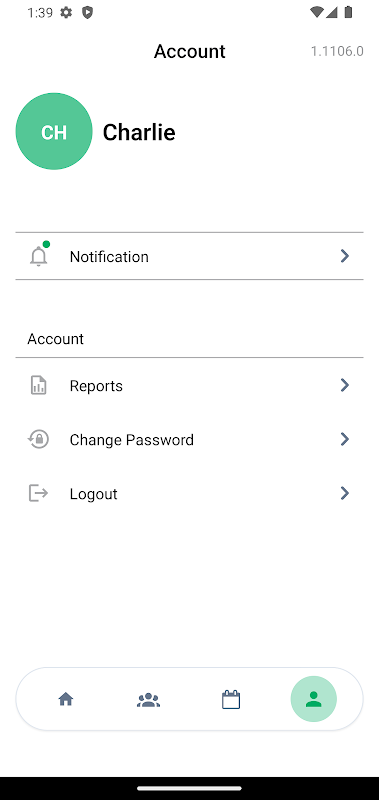Open the calendar tab icon
379x800 pixels.
pyautogui.click(x=231, y=699)
